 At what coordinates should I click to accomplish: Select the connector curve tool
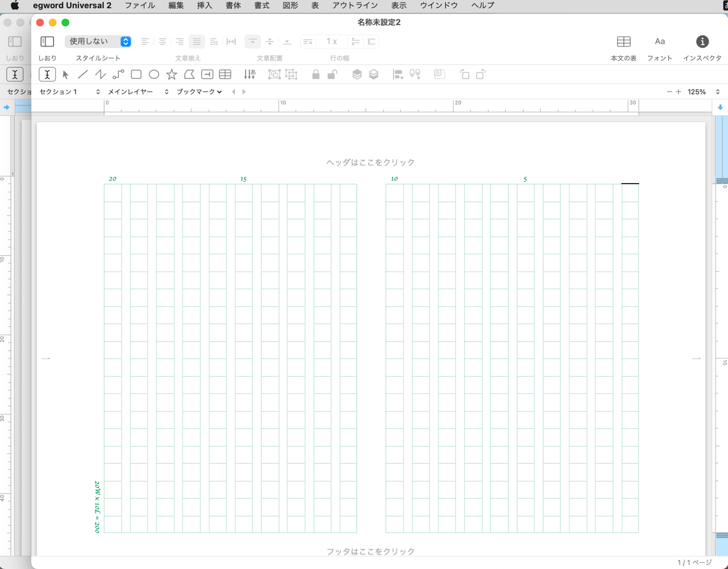(x=118, y=74)
